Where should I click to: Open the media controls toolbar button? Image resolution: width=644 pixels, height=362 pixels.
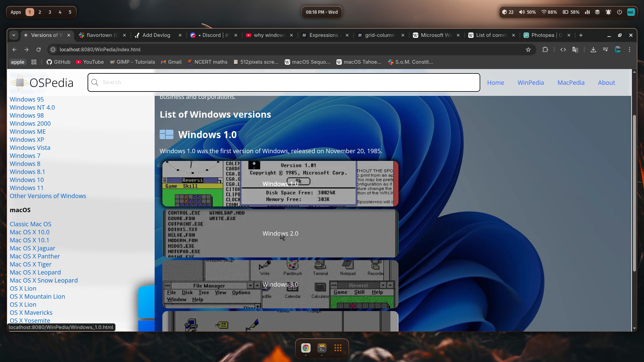605,50
